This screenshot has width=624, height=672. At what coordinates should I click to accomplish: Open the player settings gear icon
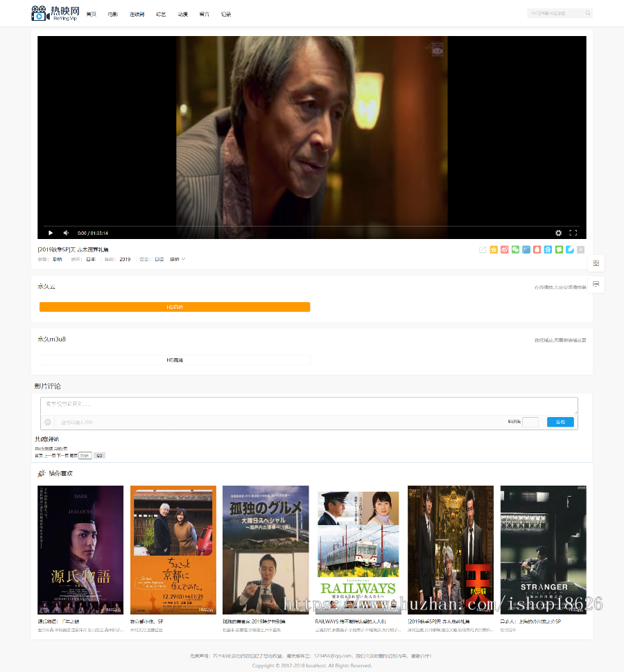tap(558, 233)
